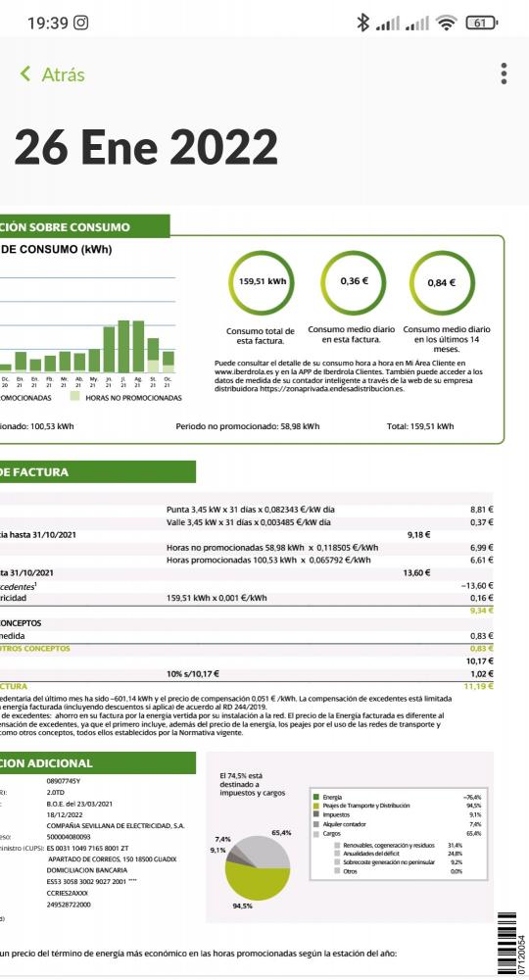The image size is (529, 980).
Task: Tap the 10,17 € taxable base amount
Action: pyautogui.click(x=480, y=661)
